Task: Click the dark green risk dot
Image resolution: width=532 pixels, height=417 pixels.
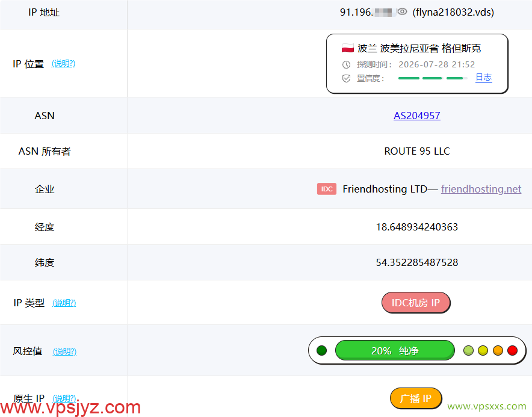Action: [x=321, y=350]
